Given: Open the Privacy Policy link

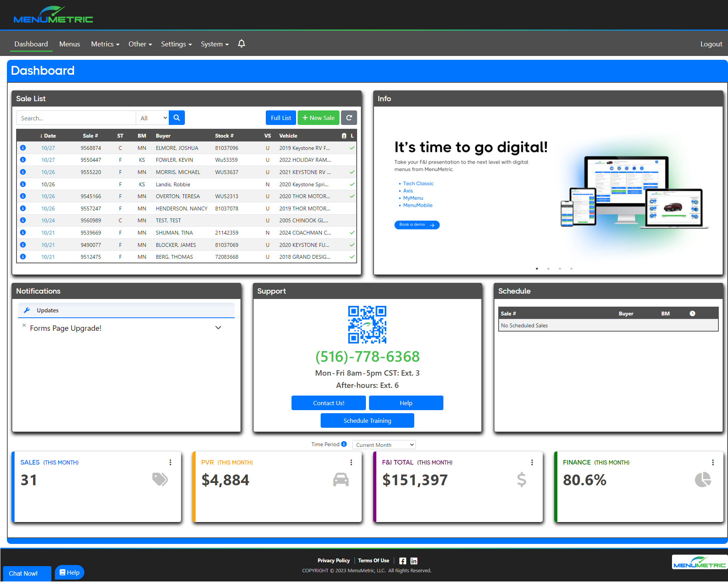Looking at the screenshot, I should tap(333, 560).
